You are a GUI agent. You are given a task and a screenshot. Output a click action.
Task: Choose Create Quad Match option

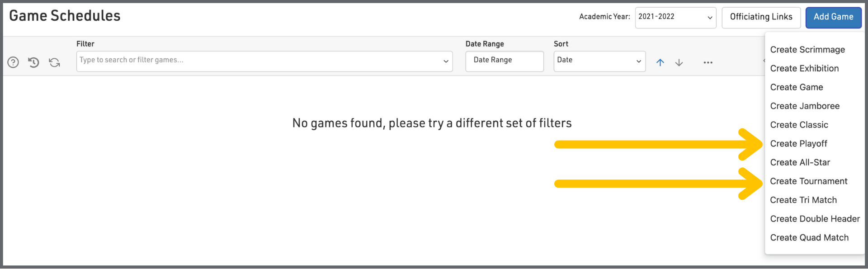(x=809, y=238)
